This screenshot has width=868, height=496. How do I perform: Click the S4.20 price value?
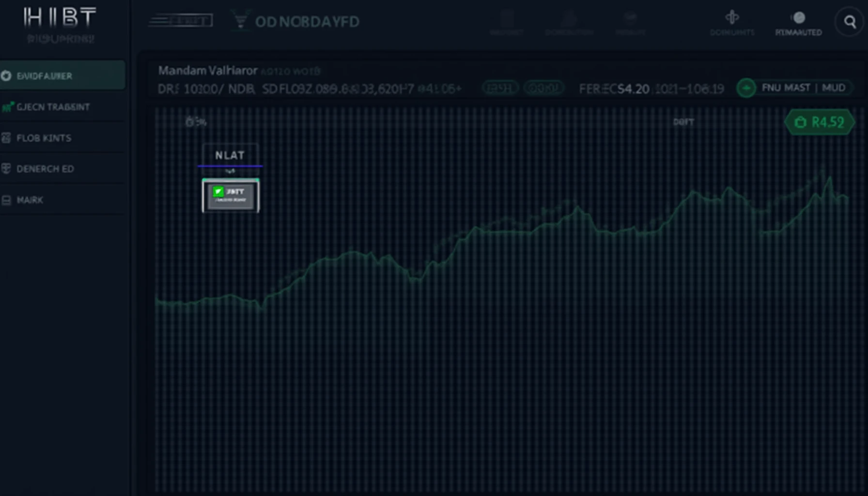pyautogui.click(x=634, y=89)
